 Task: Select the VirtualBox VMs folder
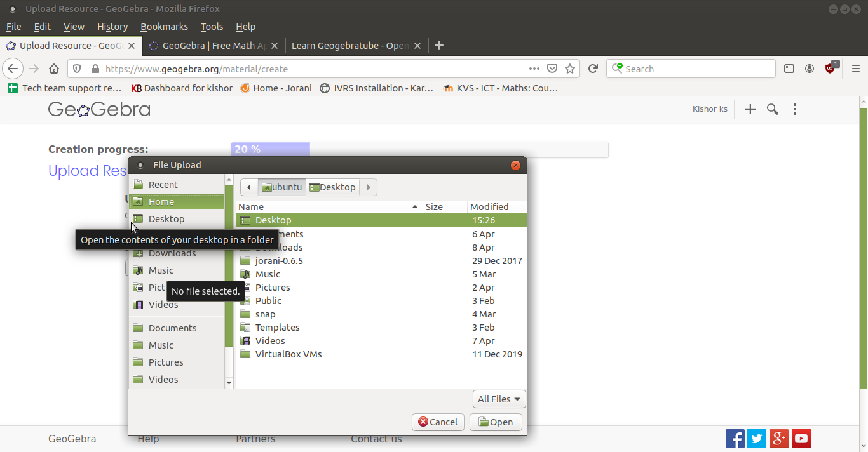(x=381, y=354)
